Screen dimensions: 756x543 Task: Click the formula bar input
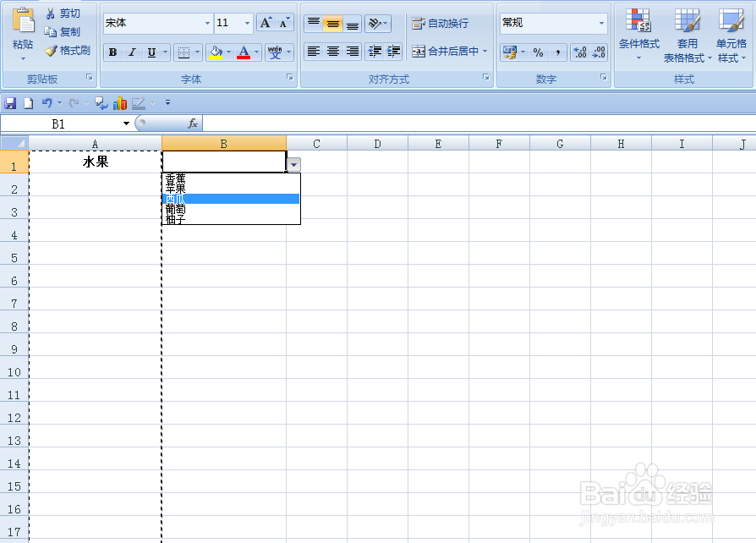tap(479, 123)
